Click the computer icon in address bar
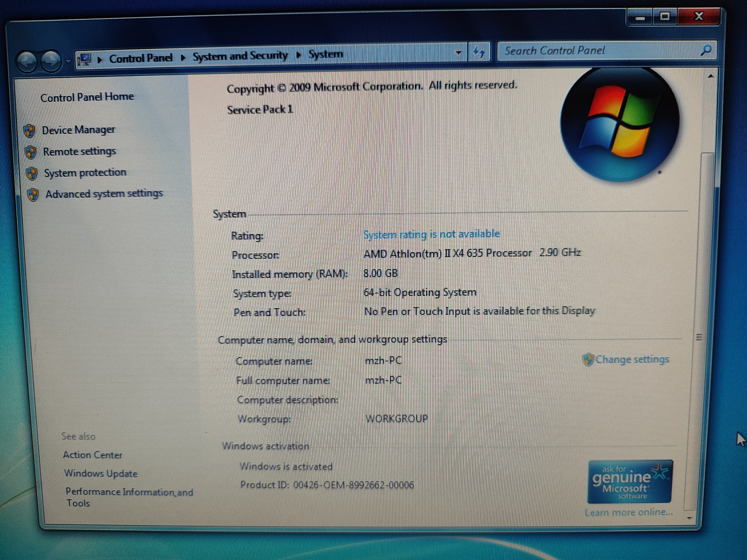747x560 pixels. [x=84, y=60]
